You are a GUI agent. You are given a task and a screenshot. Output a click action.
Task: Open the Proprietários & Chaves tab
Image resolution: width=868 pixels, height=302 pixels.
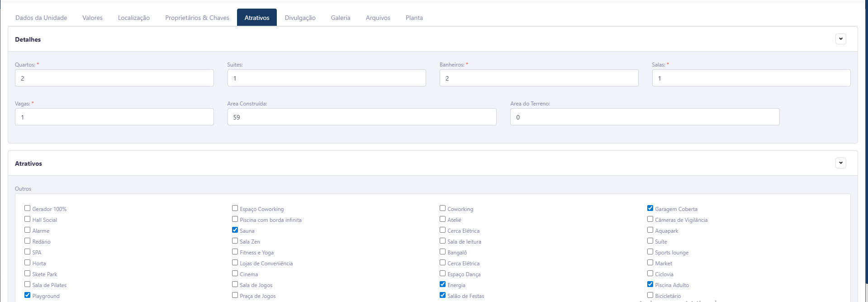pos(197,18)
